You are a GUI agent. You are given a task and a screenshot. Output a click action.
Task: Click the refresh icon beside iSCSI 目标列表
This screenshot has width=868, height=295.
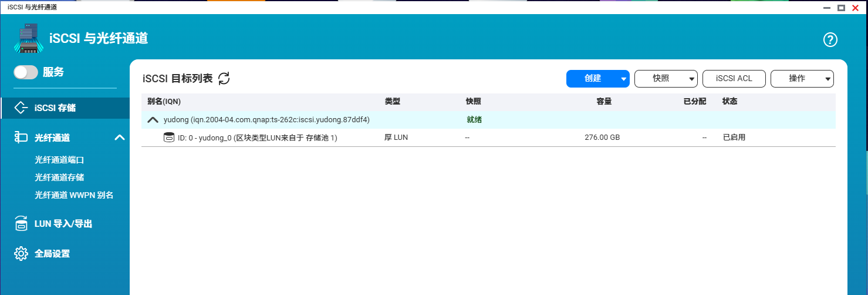coord(224,78)
